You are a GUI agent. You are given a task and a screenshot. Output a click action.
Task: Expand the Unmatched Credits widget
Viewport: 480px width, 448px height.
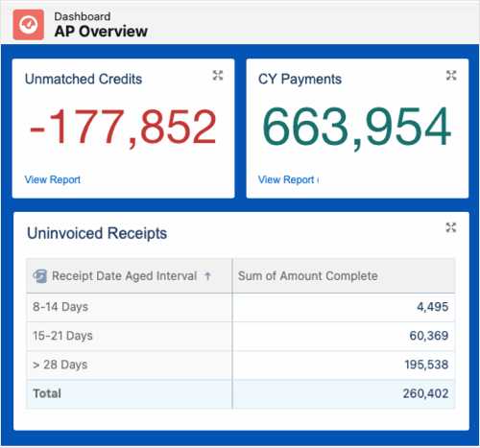pyautogui.click(x=218, y=76)
